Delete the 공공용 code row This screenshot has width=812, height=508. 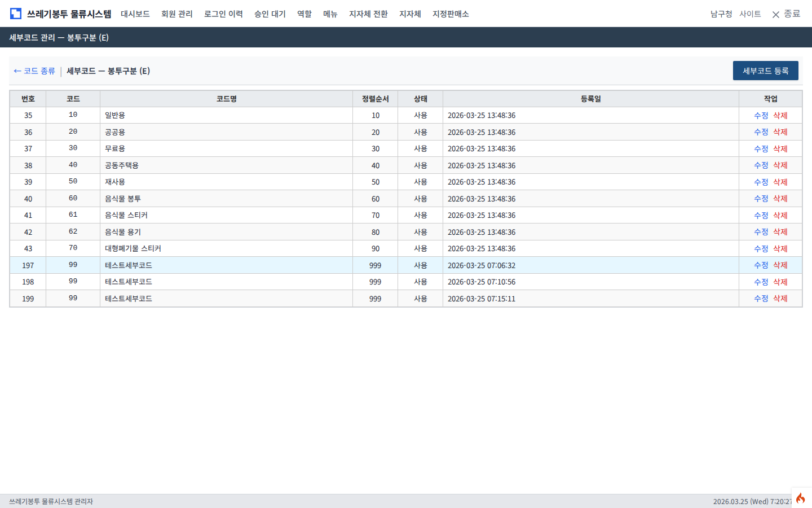pos(780,132)
